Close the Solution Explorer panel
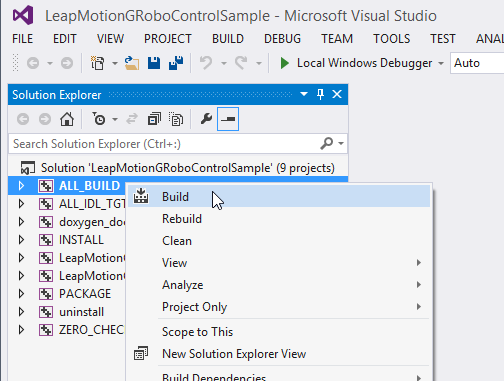Viewport: 504px width, 381px height. click(x=337, y=94)
